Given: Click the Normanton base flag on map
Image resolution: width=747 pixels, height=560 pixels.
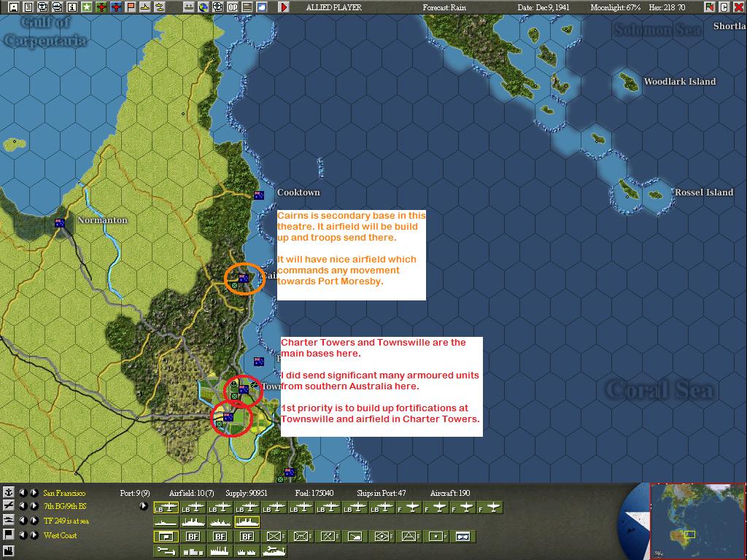Looking at the screenshot, I should tap(60, 223).
